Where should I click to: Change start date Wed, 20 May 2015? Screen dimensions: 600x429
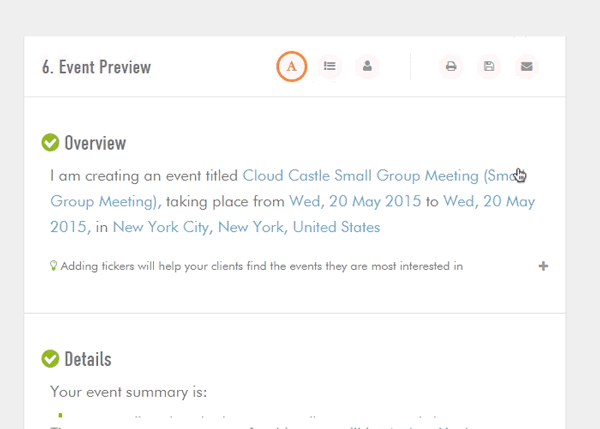point(355,201)
